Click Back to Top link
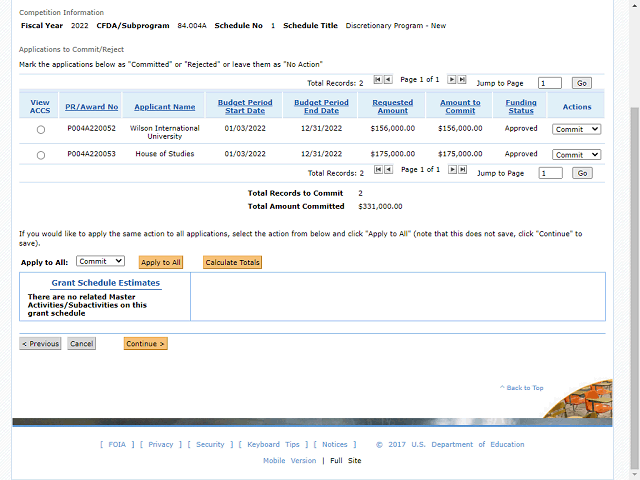This screenshot has height=480, width=640. click(x=522, y=388)
